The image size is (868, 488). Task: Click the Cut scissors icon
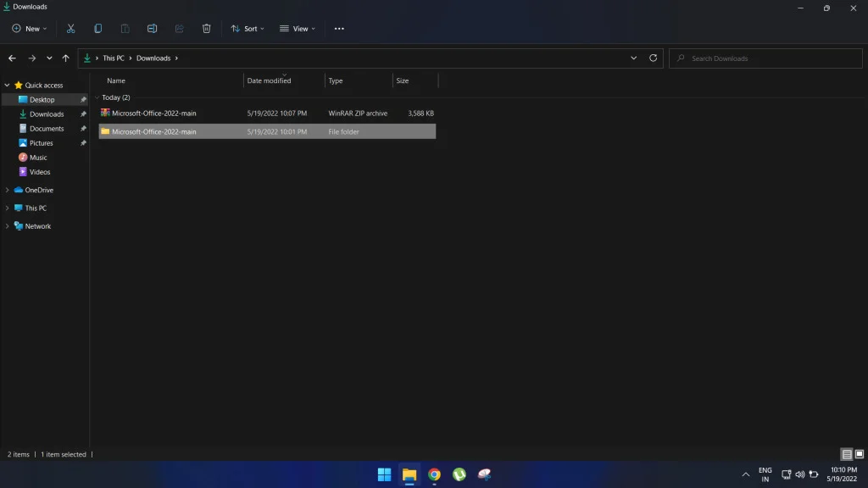[x=71, y=29]
